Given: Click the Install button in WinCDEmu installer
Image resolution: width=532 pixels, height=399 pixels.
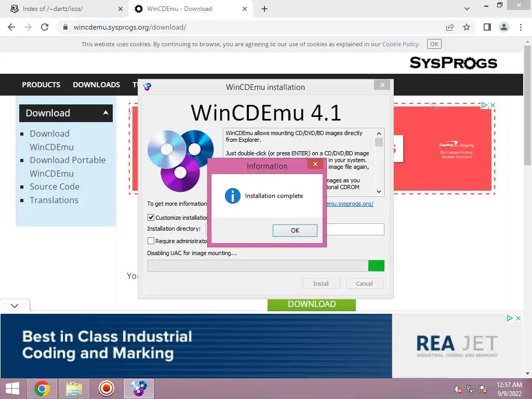Looking at the screenshot, I should click(321, 284).
